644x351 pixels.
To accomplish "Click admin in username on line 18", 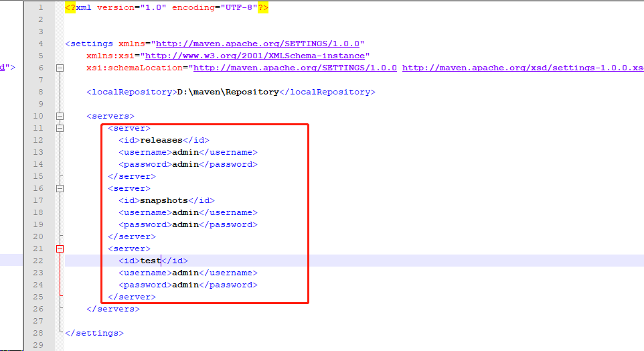I will 185,212.
